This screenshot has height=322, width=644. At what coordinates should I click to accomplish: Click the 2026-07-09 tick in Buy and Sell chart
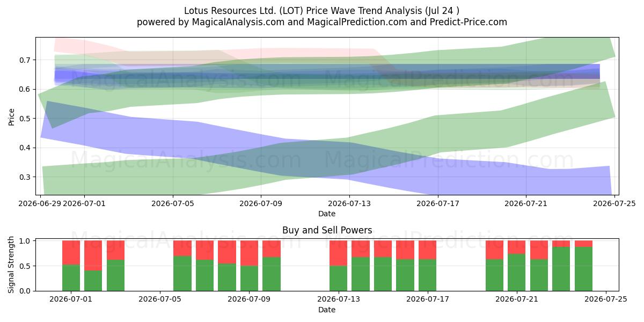(250, 299)
